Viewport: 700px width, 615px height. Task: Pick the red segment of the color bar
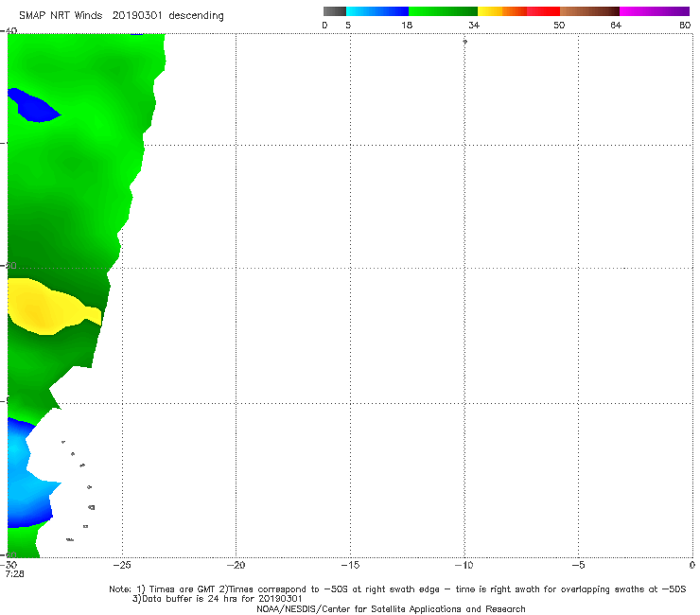coord(543,11)
